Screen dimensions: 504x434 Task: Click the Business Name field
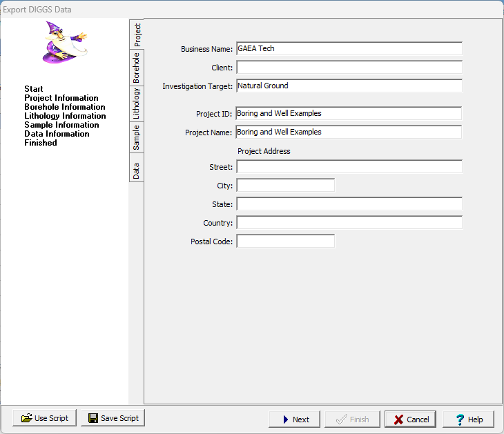click(x=349, y=48)
